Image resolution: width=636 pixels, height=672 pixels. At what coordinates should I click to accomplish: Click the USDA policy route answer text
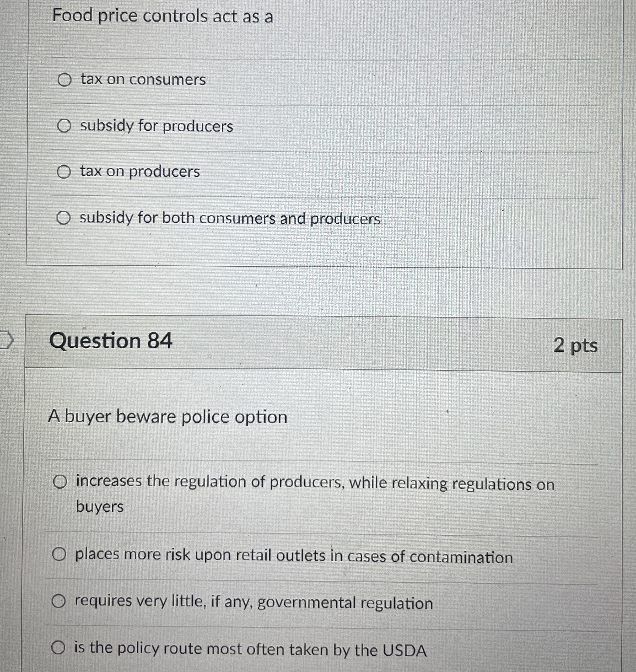coord(250,649)
